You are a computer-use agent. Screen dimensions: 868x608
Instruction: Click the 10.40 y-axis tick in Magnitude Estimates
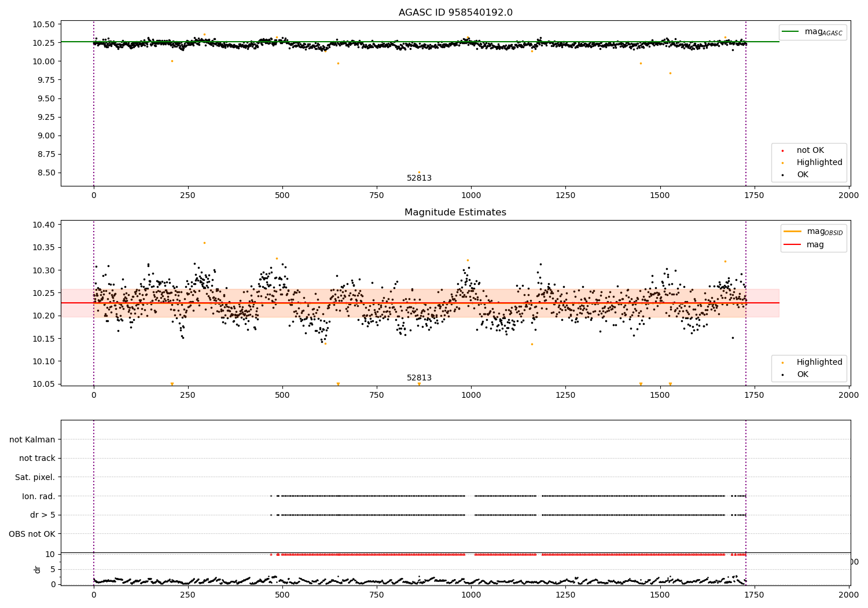(x=43, y=225)
